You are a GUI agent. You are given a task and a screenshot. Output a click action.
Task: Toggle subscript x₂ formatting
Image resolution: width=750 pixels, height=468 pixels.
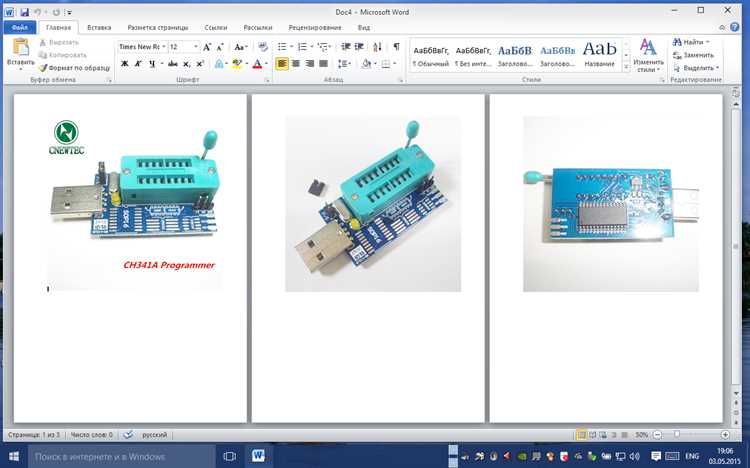coord(187,64)
